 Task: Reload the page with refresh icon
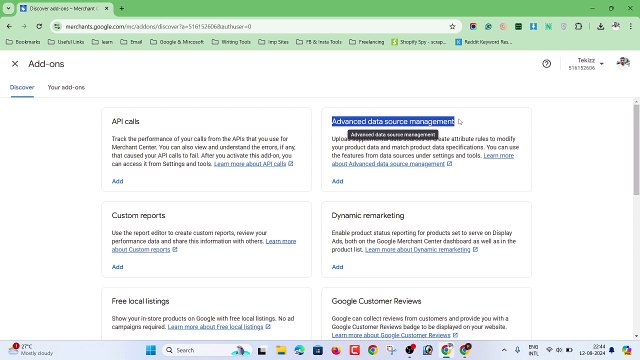pyautogui.click(x=39, y=27)
